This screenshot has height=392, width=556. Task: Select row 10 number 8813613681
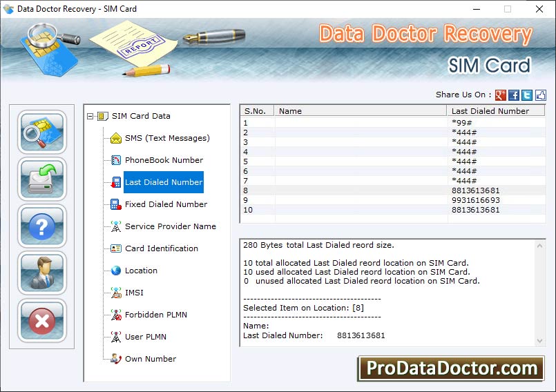pyautogui.click(x=392, y=210)
